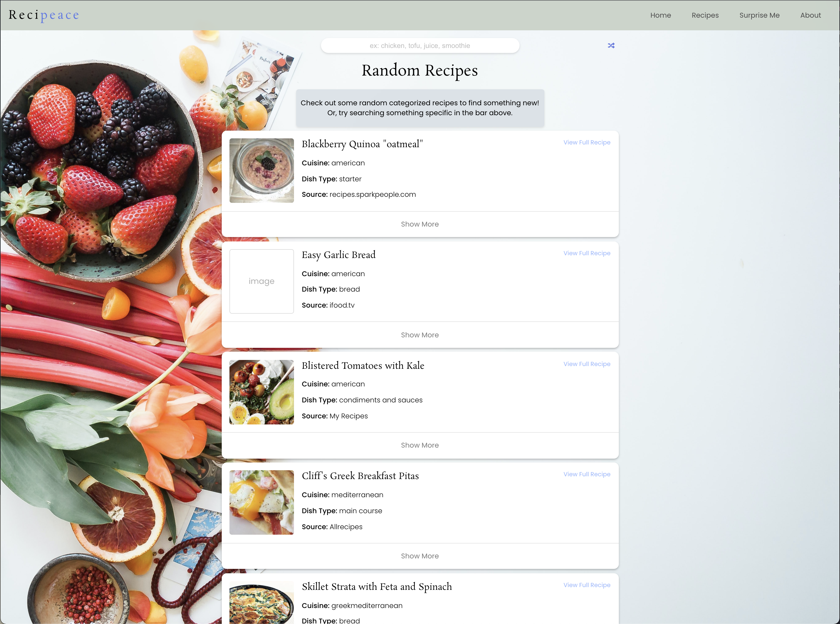Screen dimensions: 840x624
Task: Click the Easy Garlic Bread image placeholder
Action: click(x=261, y=281)
